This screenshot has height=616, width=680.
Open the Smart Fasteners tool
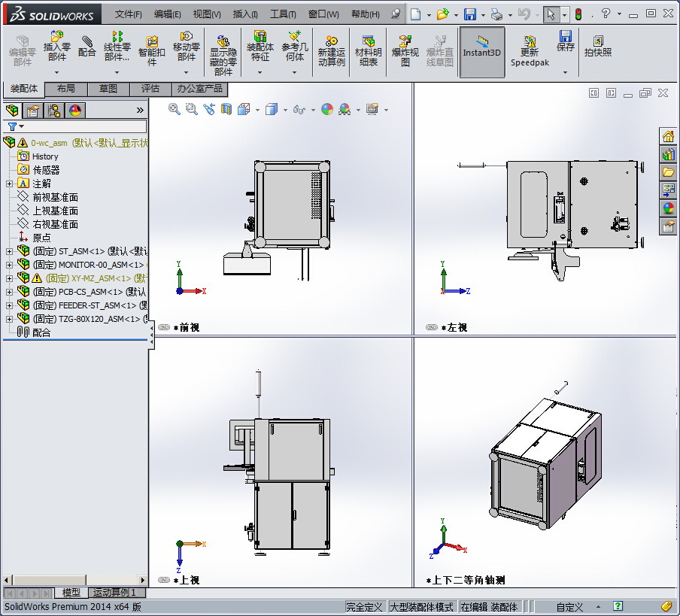pos(151,50)
